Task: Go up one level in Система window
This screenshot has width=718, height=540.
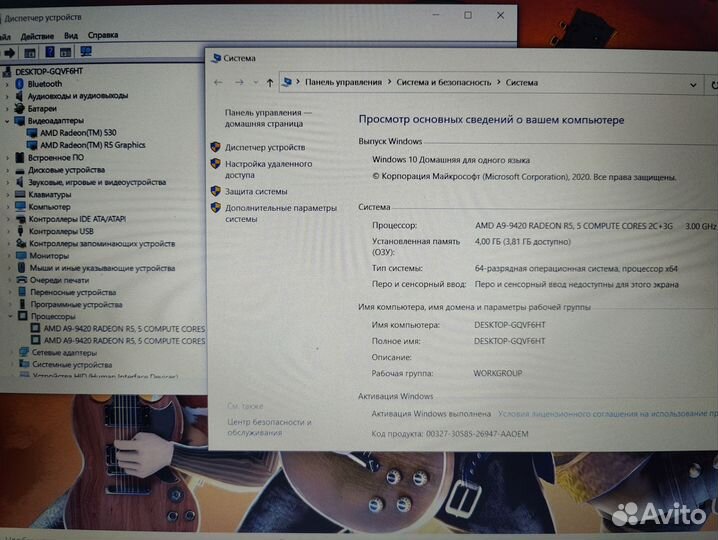Action: point(270,83)
